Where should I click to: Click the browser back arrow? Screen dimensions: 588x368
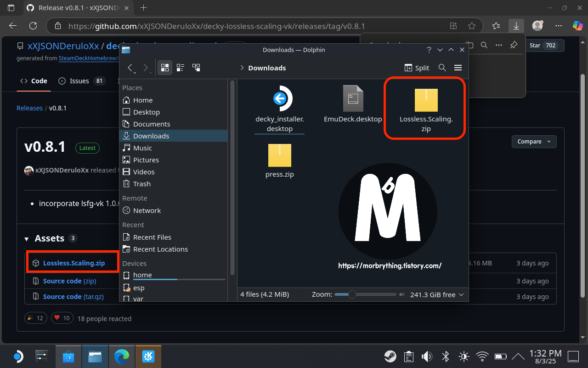click(x=13, y=26)
